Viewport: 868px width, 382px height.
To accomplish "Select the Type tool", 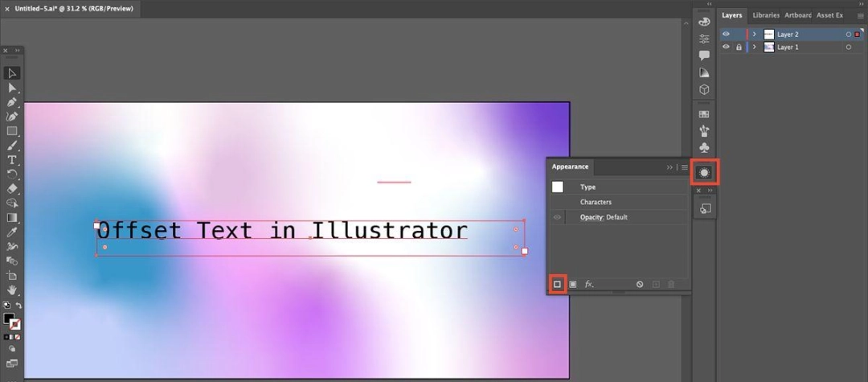I will 11,159.
